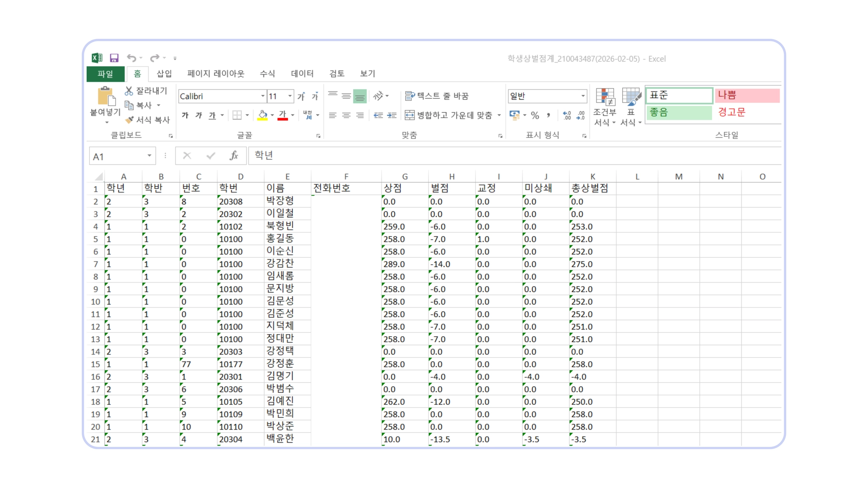Click the Paste (붙여넣기) clipboard icon
The width and height of the screenshot is (868, 488).
click(106, 97)
